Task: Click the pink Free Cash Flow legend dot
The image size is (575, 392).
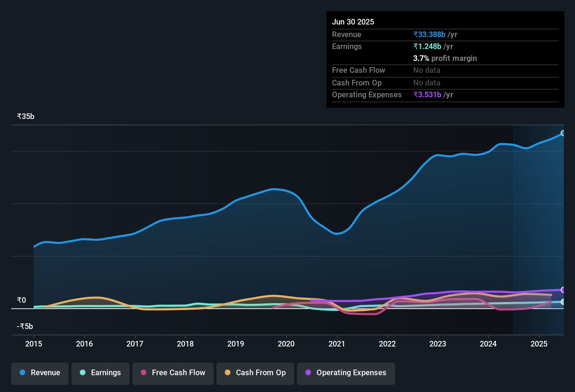Action: click(x=144, y=373)
